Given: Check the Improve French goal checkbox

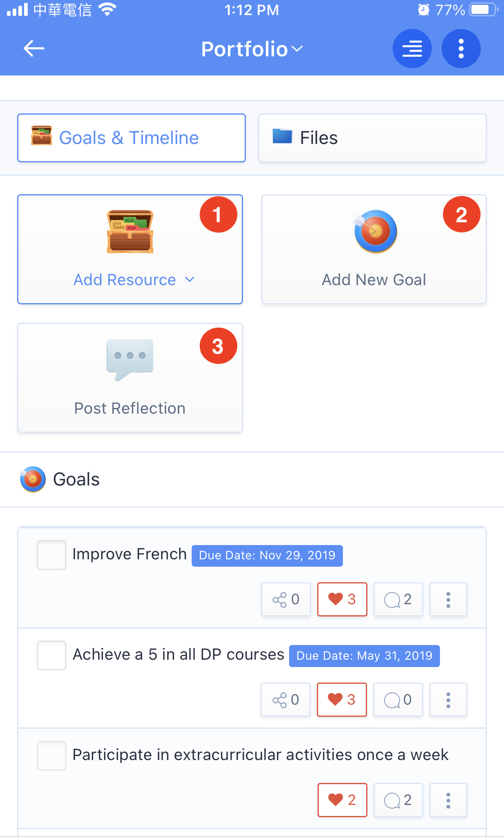Looking at the screenshot, I should [x=51, y=555].
